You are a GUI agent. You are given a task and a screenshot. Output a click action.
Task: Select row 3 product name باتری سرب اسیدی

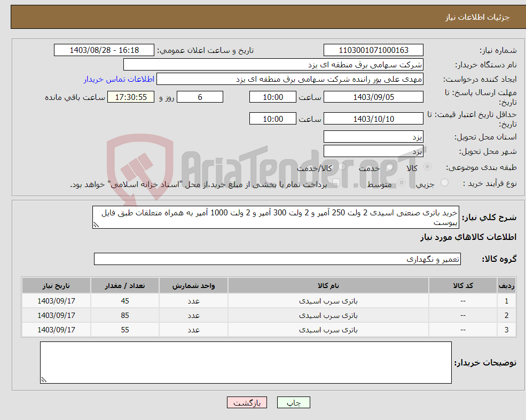click(328, 330)
